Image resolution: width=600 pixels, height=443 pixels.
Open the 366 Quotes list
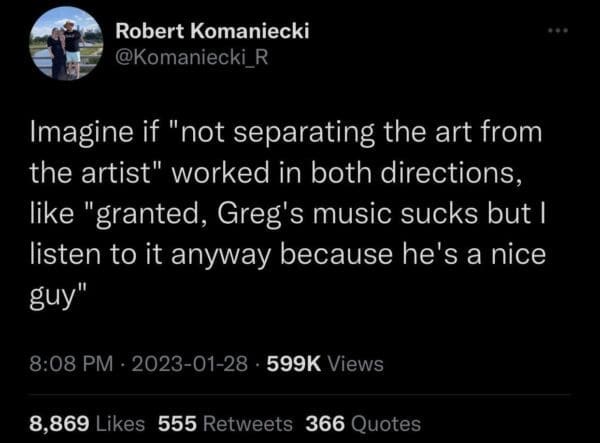point(364,422)
